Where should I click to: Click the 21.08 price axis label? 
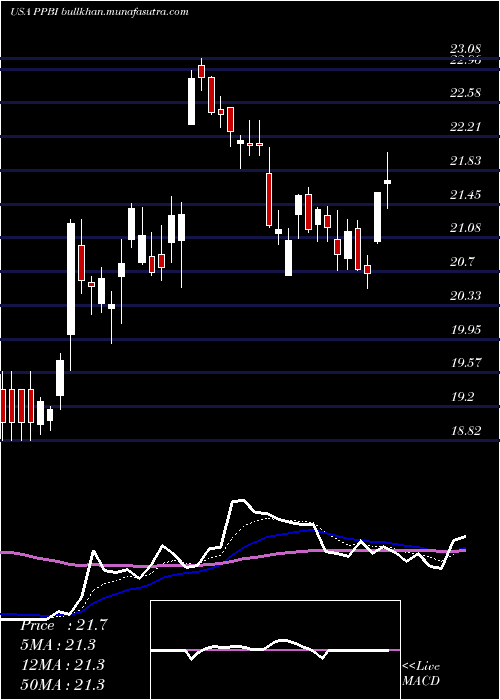click(466, 228)
